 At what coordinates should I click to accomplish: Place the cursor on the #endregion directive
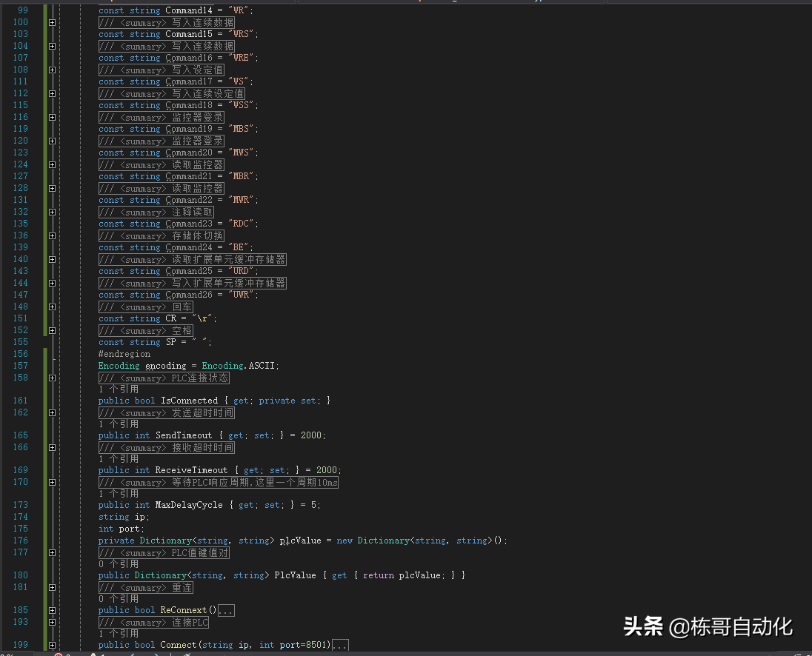point(124,354)
